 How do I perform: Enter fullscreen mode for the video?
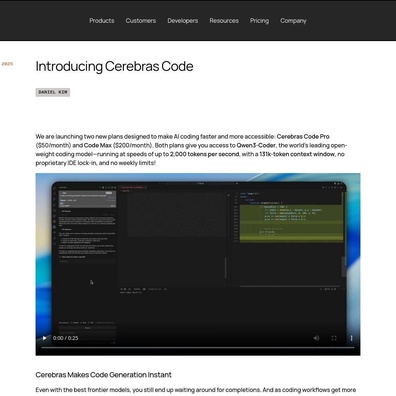[334, 338]
